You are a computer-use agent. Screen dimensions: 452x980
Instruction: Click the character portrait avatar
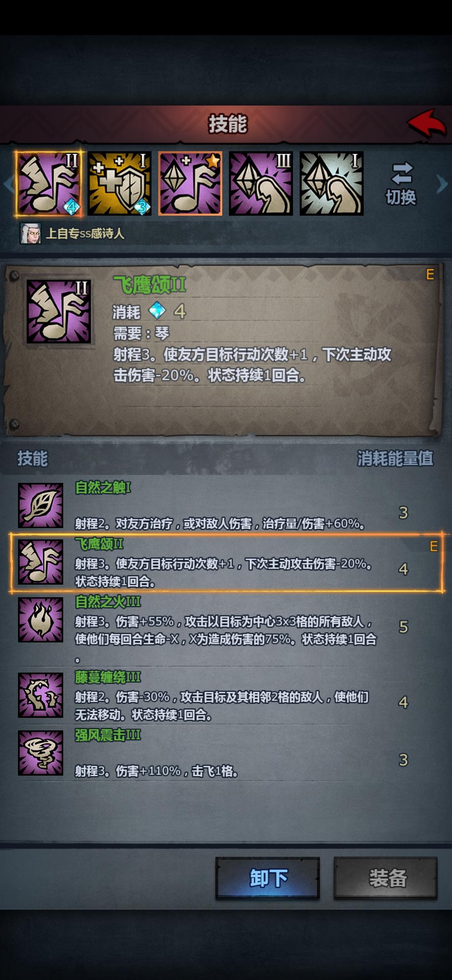pyautogui.click(x=31, y=233)
